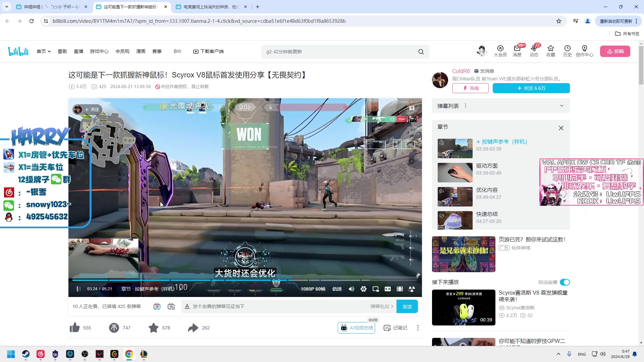Open 创作中心 creator center icon

[585, 51]
